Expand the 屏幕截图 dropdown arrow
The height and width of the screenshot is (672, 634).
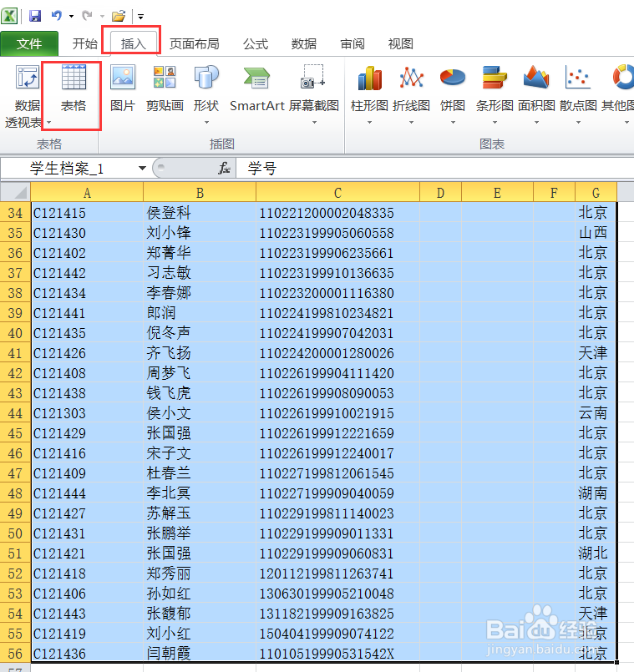314,123
